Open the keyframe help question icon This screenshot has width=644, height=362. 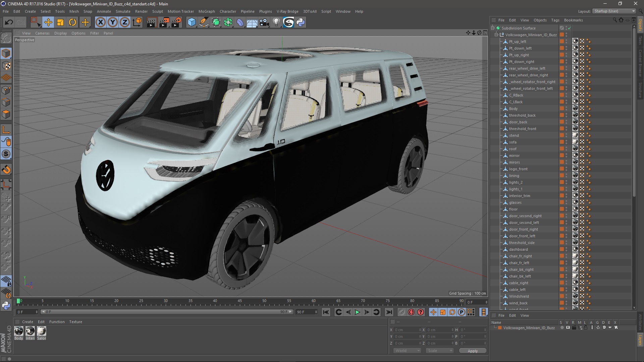coord(421,312)
